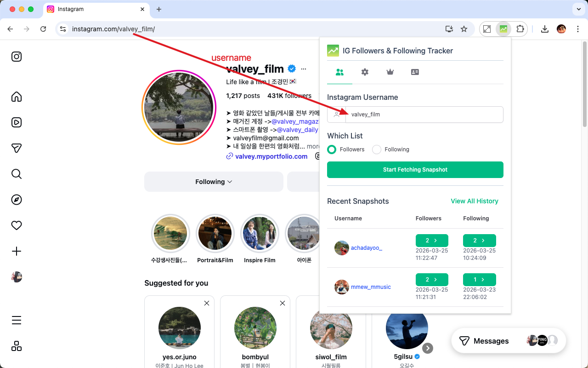The width and height of the screenshot is (588, 368).
Task: Click achadayoo_ avatar in snapshots
Action: [342, 248]
